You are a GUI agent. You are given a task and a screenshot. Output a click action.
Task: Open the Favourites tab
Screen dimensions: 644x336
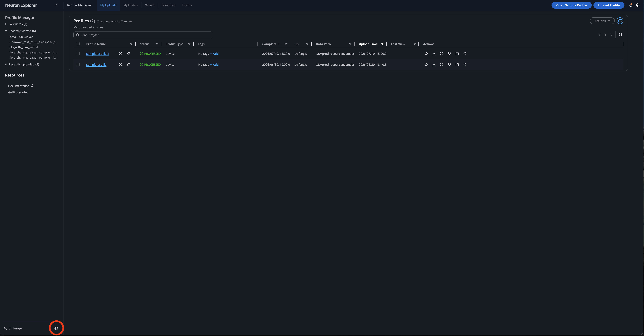[x=168, y=5]
